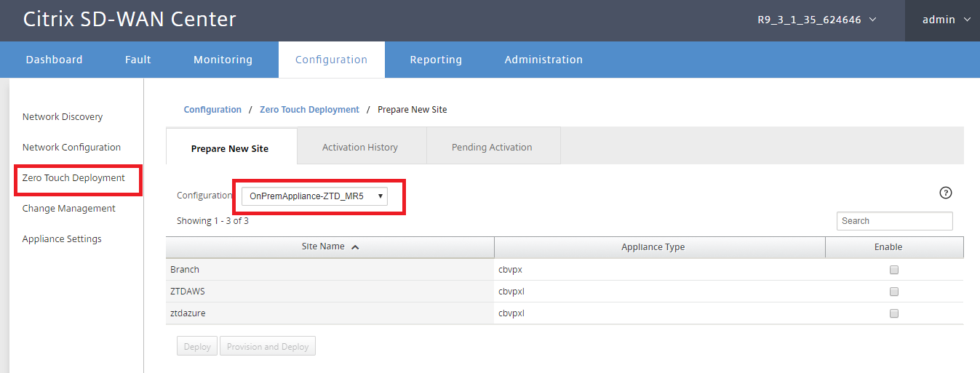Image resolution: width=980 pixels, height=373 pixels.
Task: Switch to the Activation History tab
Action: pos(360,147)
